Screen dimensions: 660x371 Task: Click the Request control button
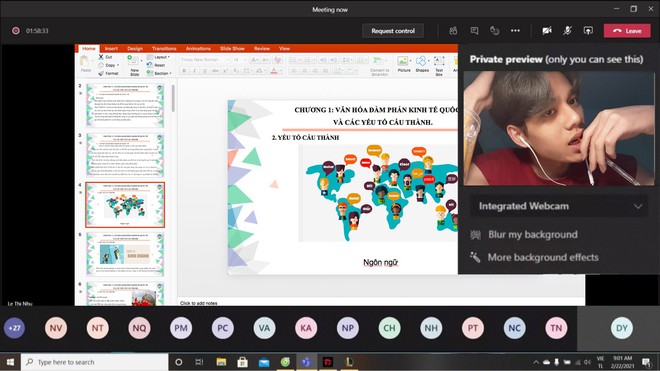(393, 31)
